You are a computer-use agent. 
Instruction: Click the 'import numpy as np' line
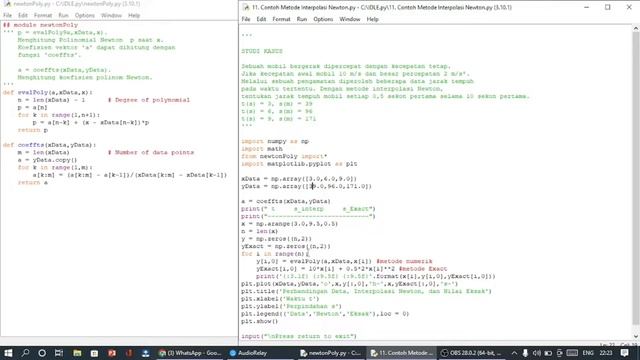click(x=275, y=141)
